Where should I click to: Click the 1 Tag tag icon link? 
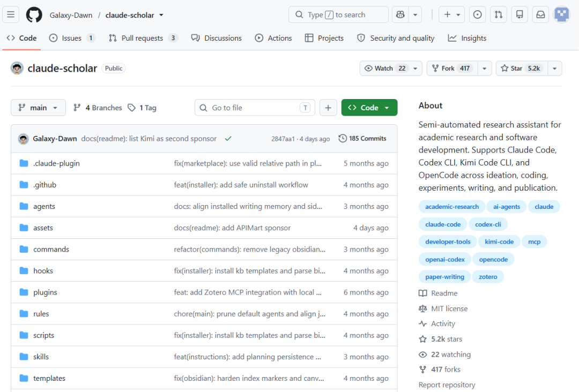tap(142, 108)
